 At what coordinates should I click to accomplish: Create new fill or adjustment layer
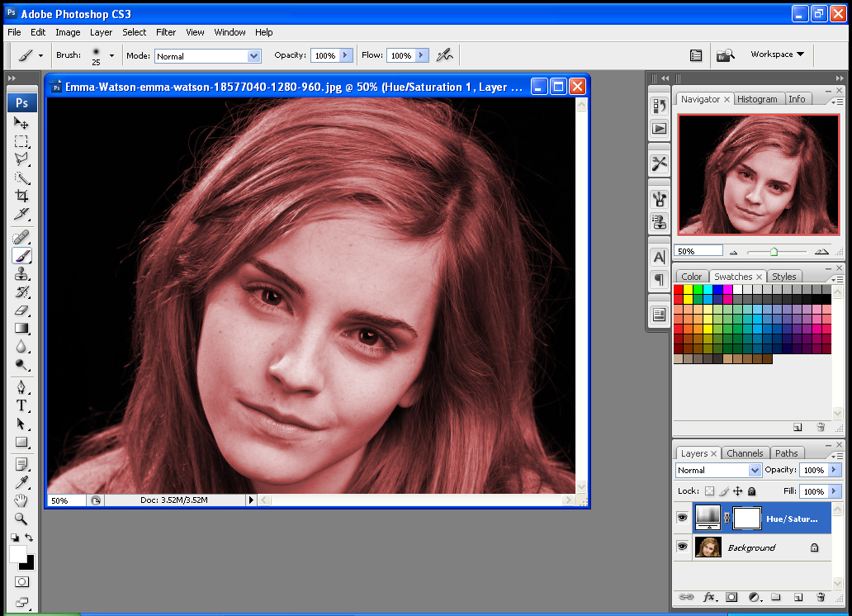click(755, 597)
